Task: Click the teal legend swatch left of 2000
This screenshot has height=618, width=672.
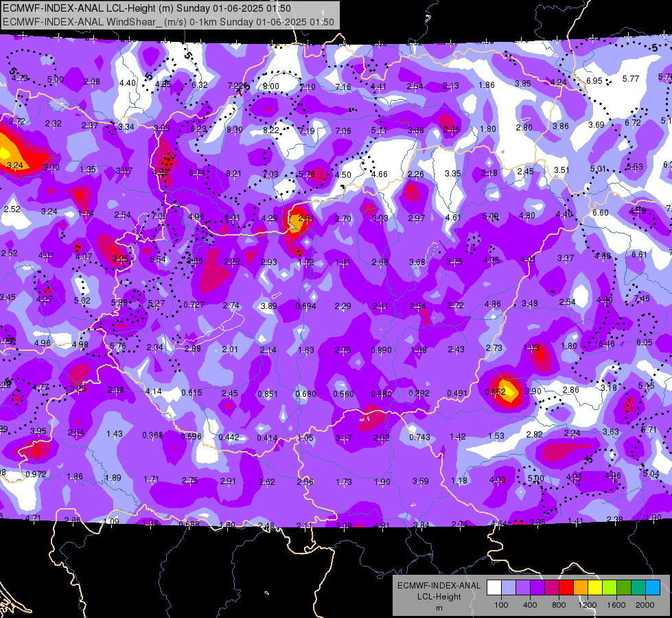Action: pos(638,588)
